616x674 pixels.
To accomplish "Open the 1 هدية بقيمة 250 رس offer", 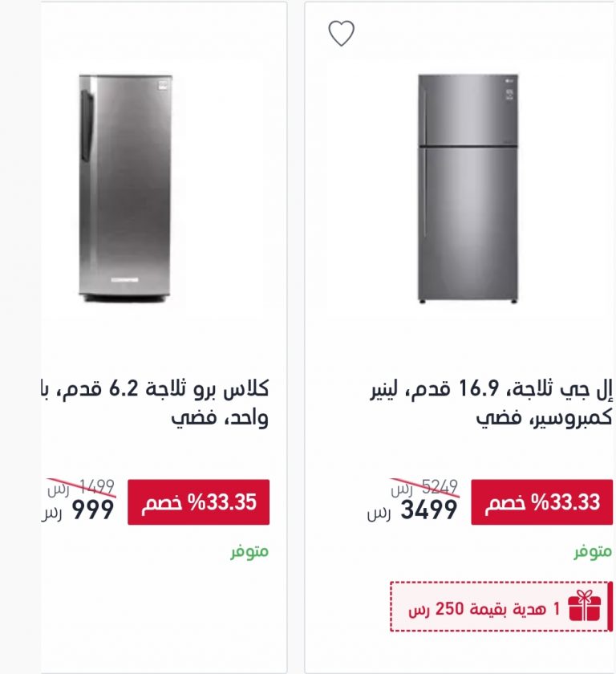I will tap(501, 607).
